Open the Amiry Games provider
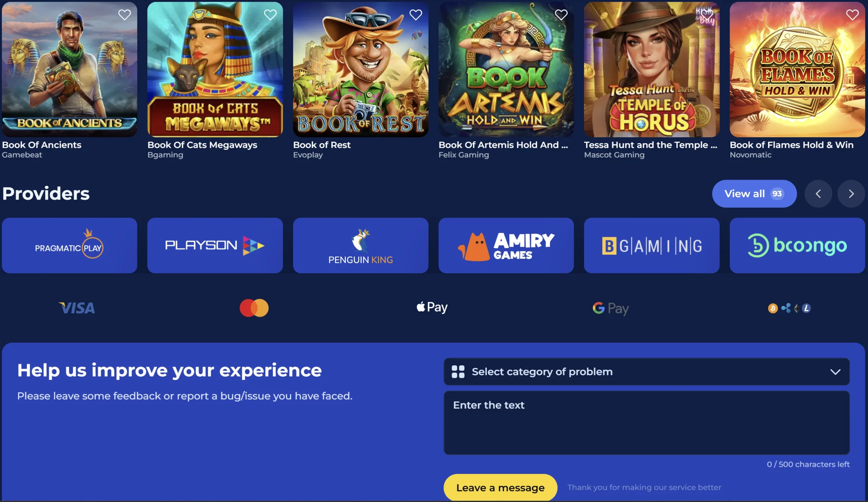The width and height of the screenshot is (868, 502). point(506,245)
